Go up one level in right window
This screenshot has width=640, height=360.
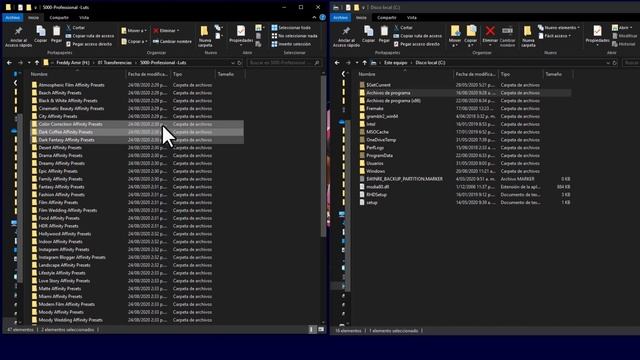364,63
